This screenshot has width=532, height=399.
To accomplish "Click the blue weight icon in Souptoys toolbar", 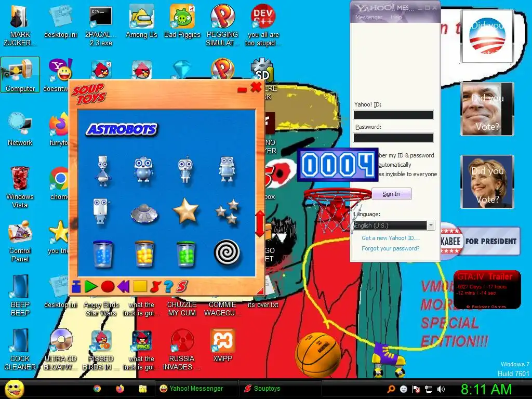I will pos(76,287).
